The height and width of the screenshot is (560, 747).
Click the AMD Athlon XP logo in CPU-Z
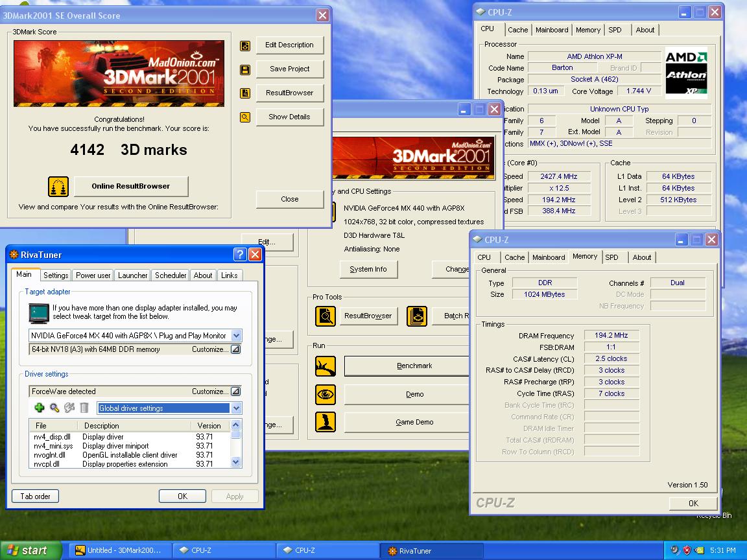(x=686, y=73)
